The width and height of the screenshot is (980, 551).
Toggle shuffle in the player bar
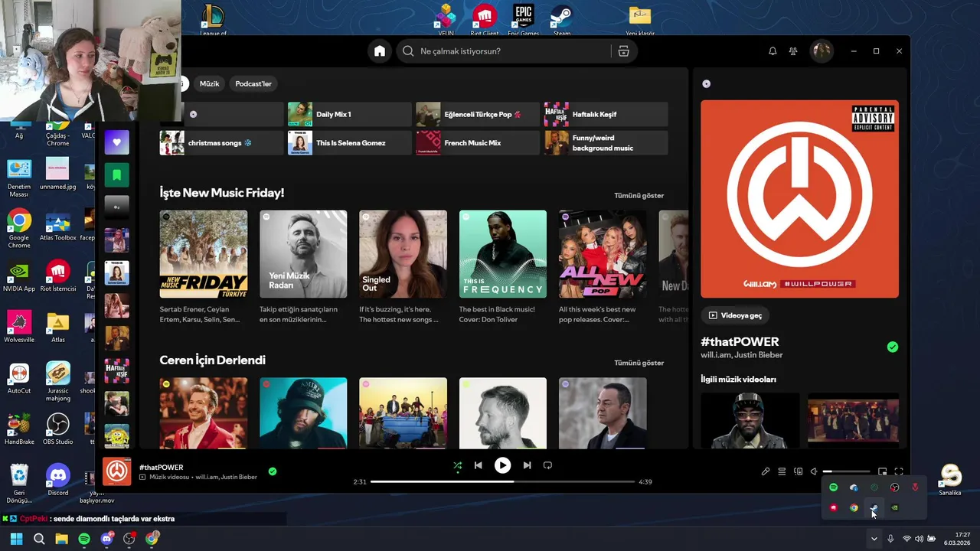click(x=457, y=465)
